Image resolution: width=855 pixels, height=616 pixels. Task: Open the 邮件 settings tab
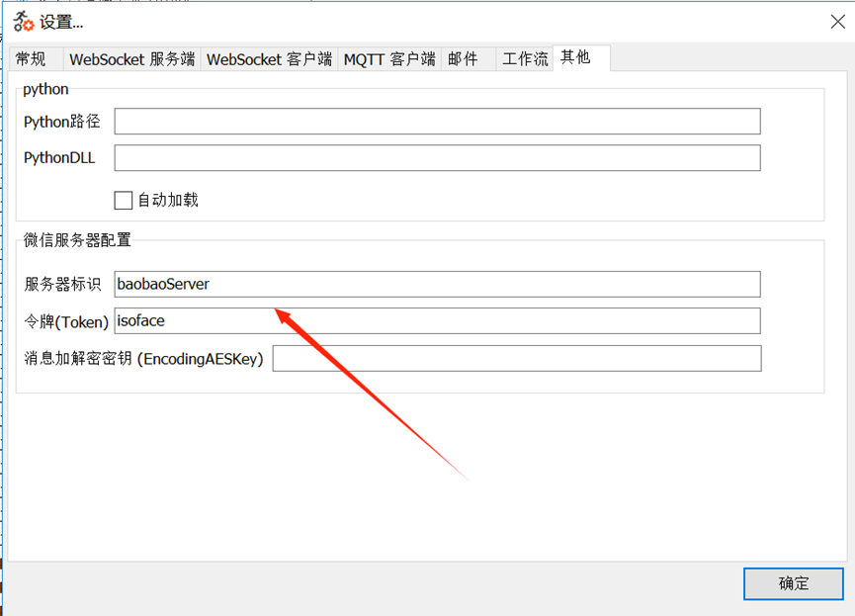point(463,59)
